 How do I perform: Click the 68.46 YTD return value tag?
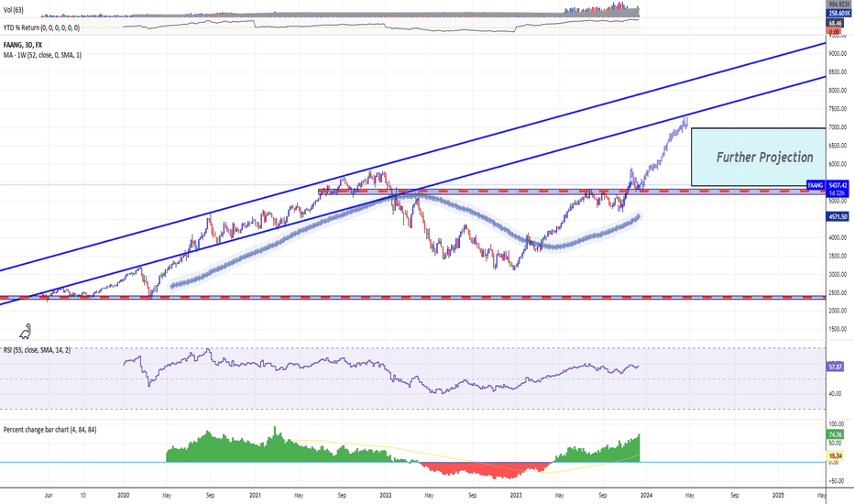(x=835, y=24)
